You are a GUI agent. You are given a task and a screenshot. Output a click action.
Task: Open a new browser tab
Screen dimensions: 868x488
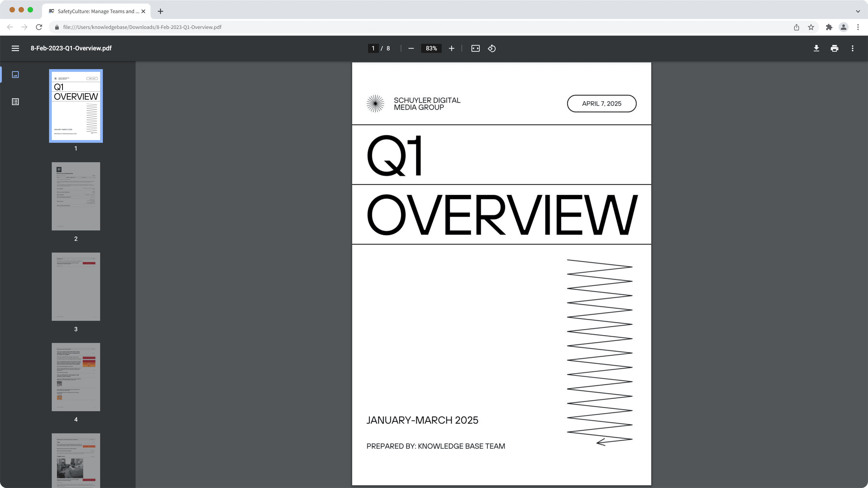click(x=160, y=11)
